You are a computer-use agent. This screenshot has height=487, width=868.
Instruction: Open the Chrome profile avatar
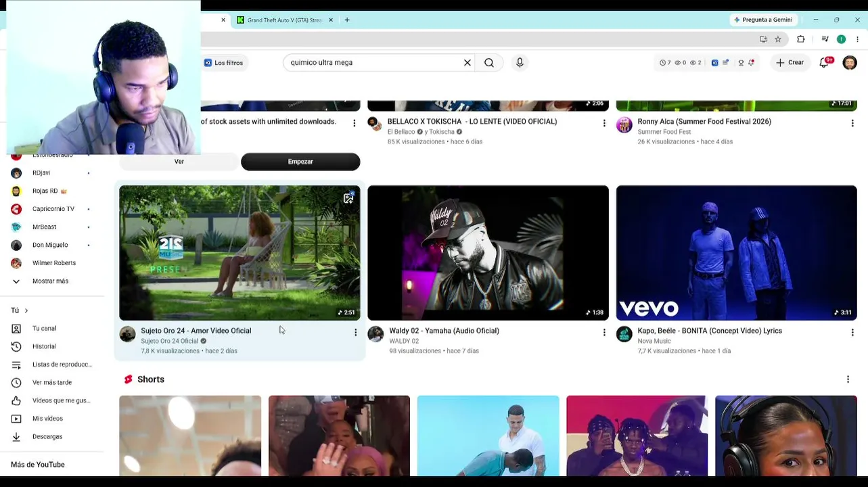[841, 39]
